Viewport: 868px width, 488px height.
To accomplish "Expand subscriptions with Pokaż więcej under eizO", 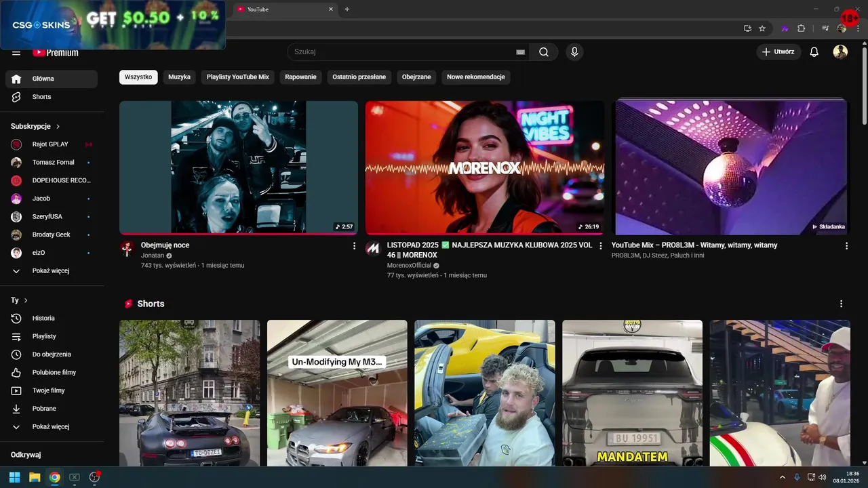I will [x=52, y=271].
